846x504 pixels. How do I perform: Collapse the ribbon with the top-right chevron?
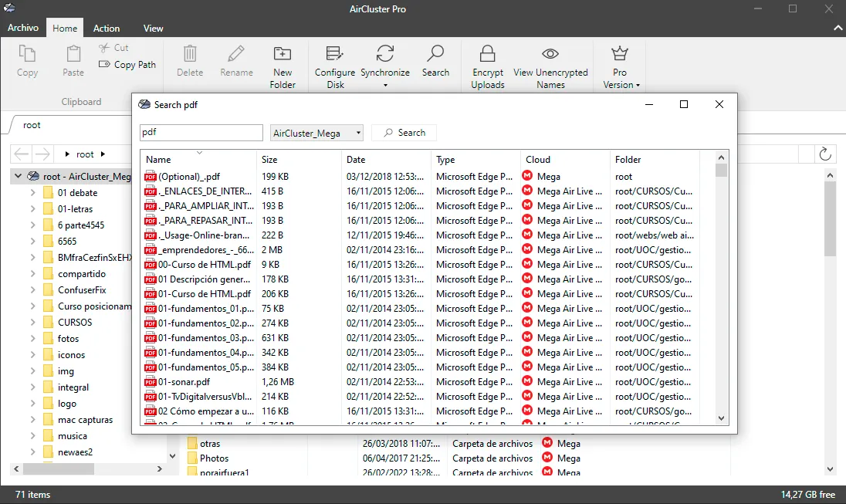[x=838, y=28]
